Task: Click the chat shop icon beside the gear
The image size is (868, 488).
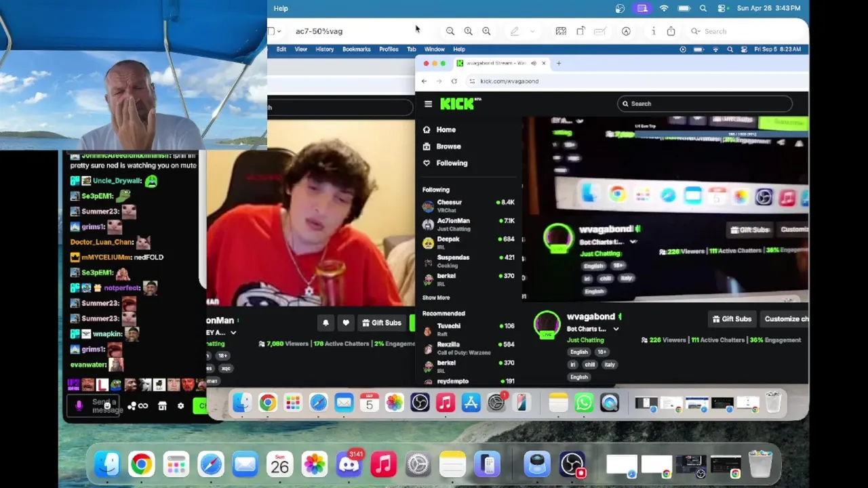Action: coord(162,406)
